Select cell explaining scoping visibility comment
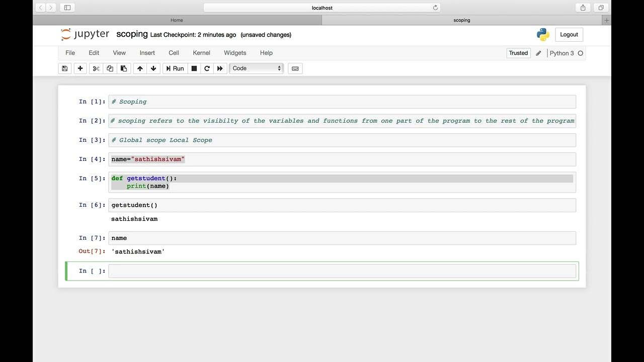This screenshot has width=644, height=362. 342,121
